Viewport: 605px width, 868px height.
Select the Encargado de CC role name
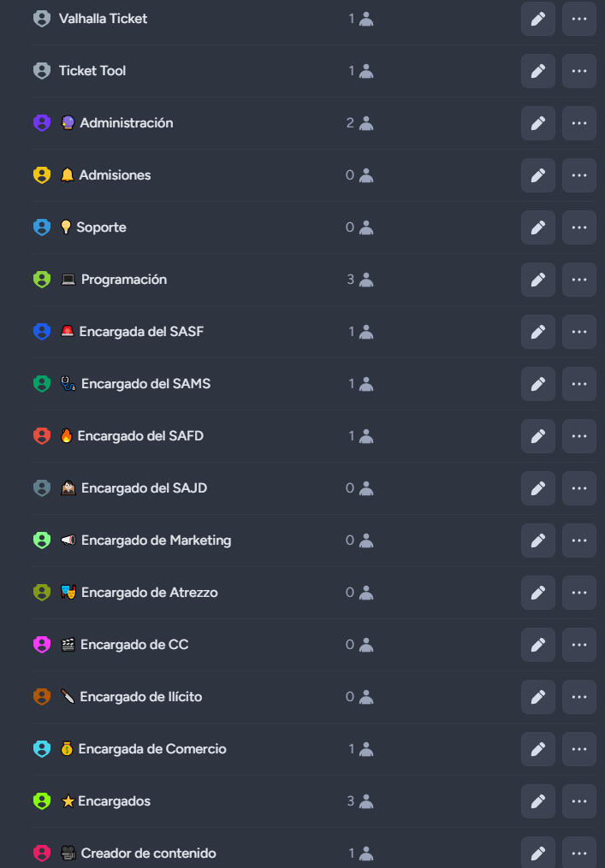[134, 645]
